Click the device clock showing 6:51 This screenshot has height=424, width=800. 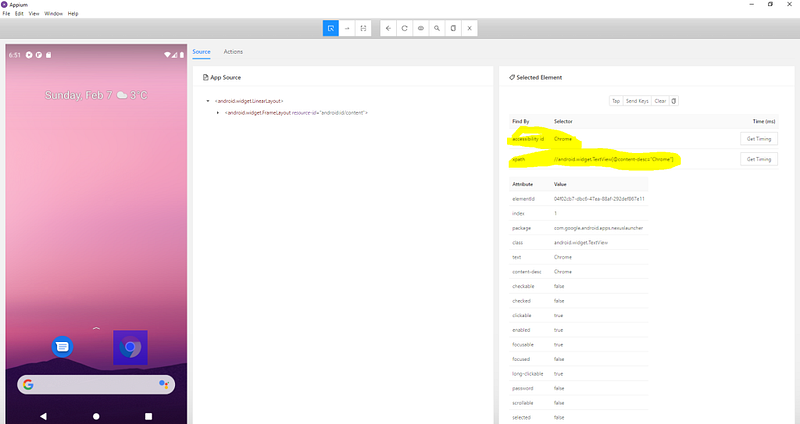click(x=15, y=55)
